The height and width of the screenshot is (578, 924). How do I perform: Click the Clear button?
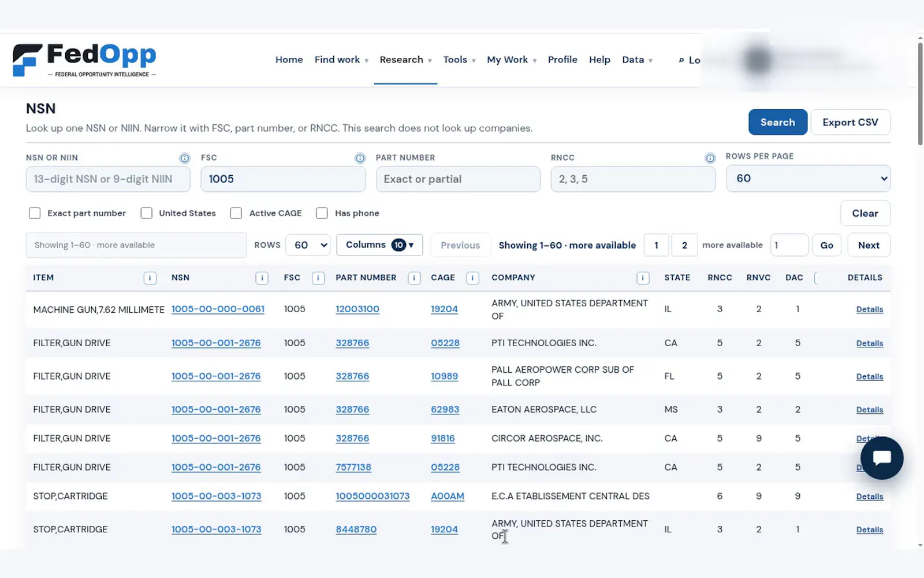coord(865,213)
